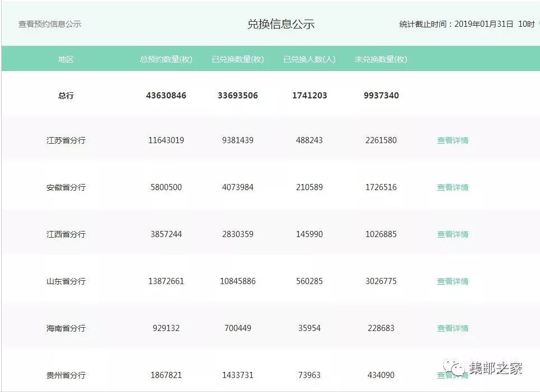This screenshot has height=392, width=540.
Task: Select value 929132 in 海南 row
Action: point(166,328)
